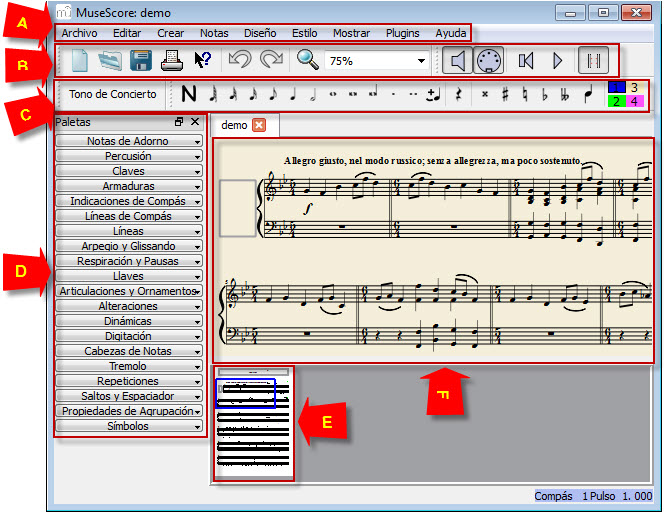Apply the double sharp accidental

click(485, 94)
